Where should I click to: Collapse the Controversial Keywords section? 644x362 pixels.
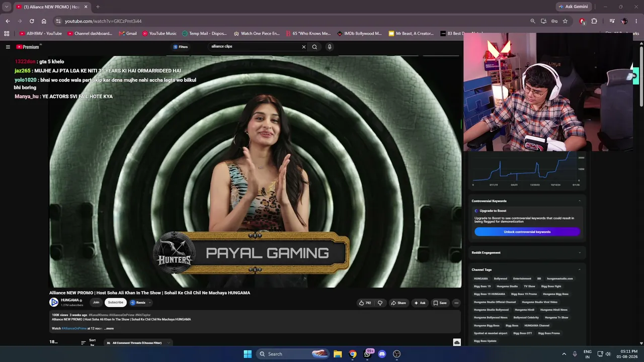click(579, 201)
